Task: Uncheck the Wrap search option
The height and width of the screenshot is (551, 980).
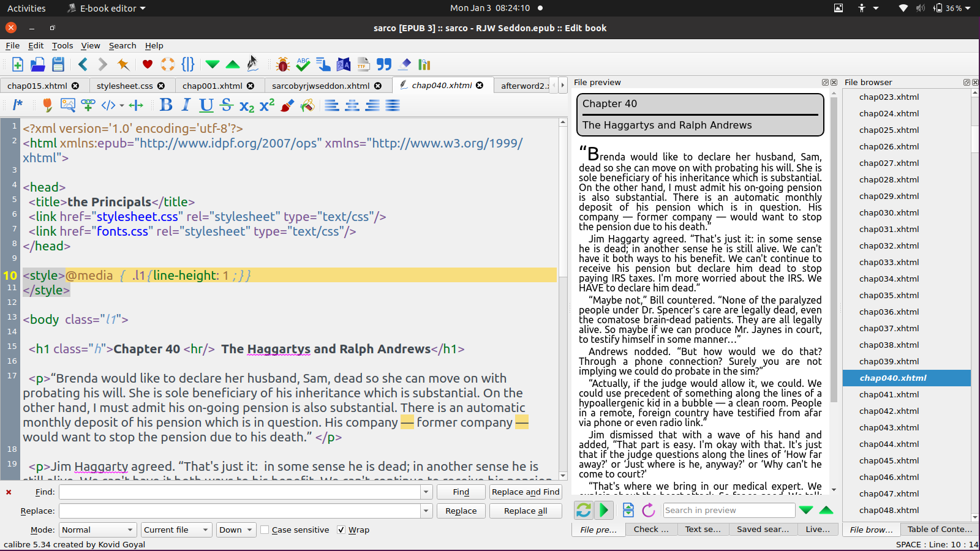Action: (341, 530)
